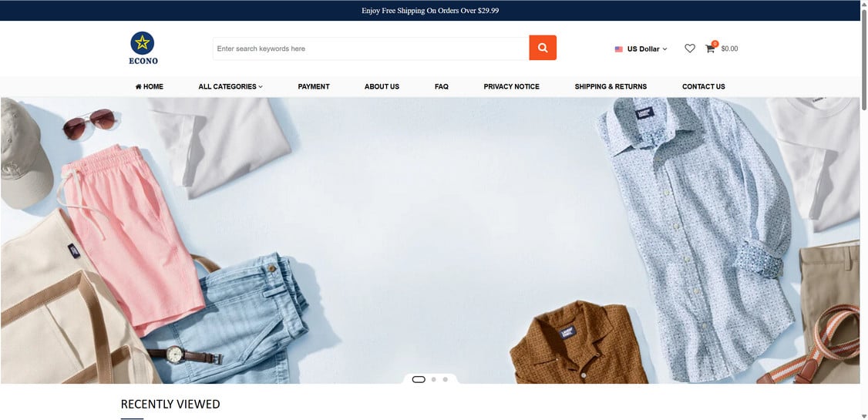
Task: Click the hero banner clothing image
Action: 430,240
